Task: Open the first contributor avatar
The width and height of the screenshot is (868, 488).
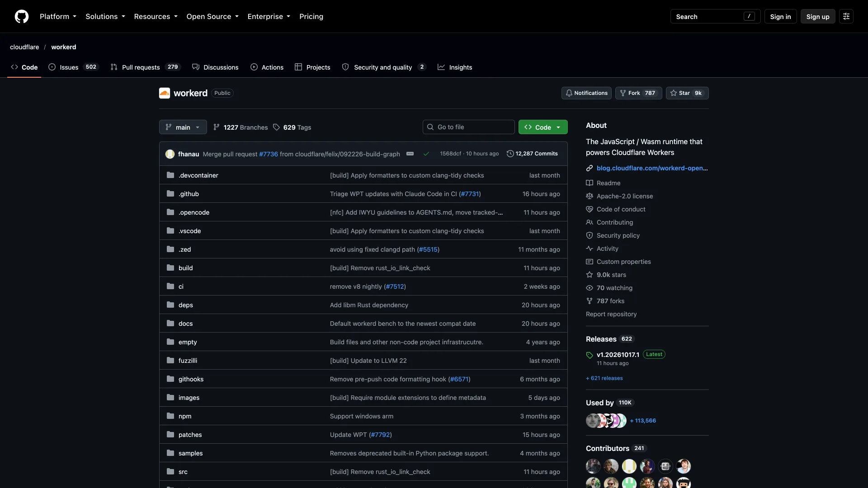Action: pyautogui.click(x=593, y=466)
